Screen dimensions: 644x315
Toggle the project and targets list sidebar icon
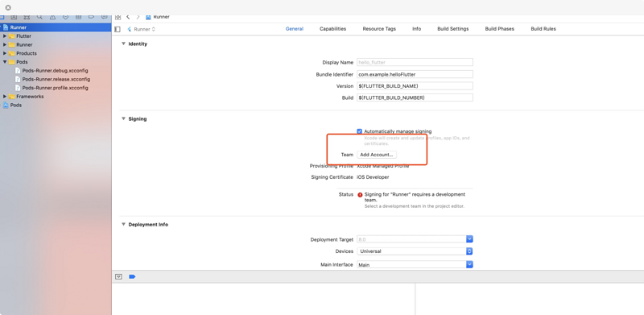(118, 29)
